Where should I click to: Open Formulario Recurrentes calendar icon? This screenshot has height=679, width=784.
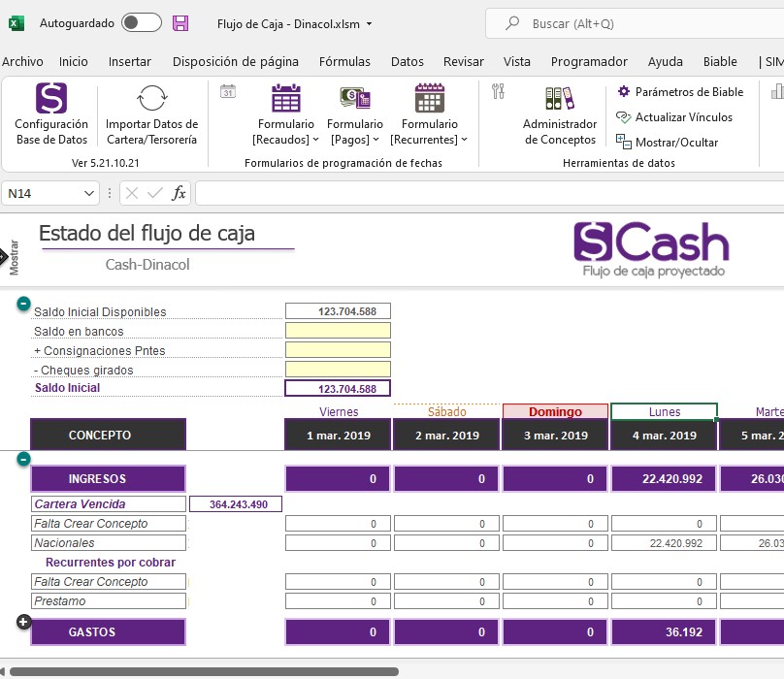430,98
